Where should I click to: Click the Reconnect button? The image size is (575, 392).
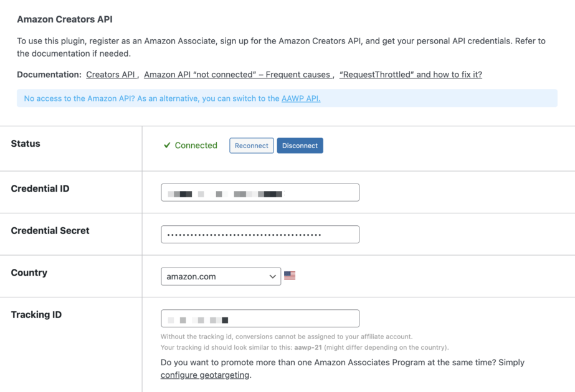pyautogui.click(x=251, y=145)
